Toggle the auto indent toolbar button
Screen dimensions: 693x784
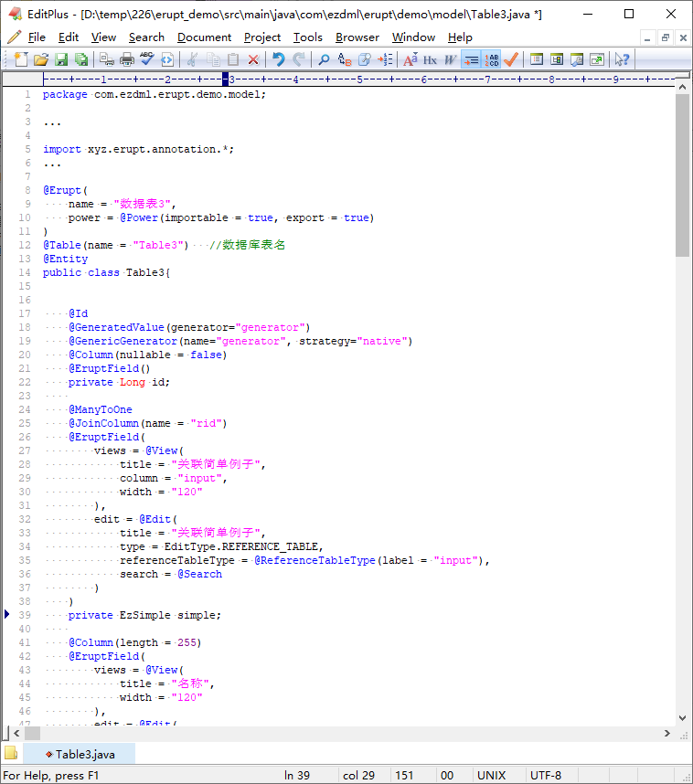[471, 59]
